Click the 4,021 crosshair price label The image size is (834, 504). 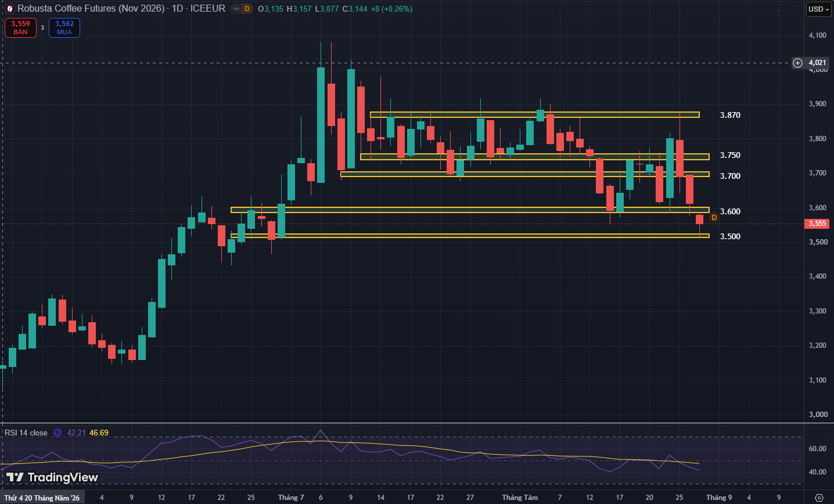(x=817, y=63)
